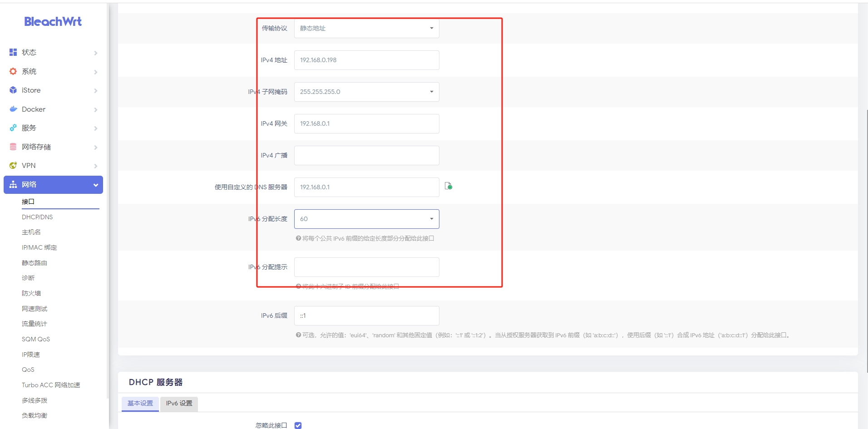
Task: Click the System gear icon
Action: (x=13, y=71)
